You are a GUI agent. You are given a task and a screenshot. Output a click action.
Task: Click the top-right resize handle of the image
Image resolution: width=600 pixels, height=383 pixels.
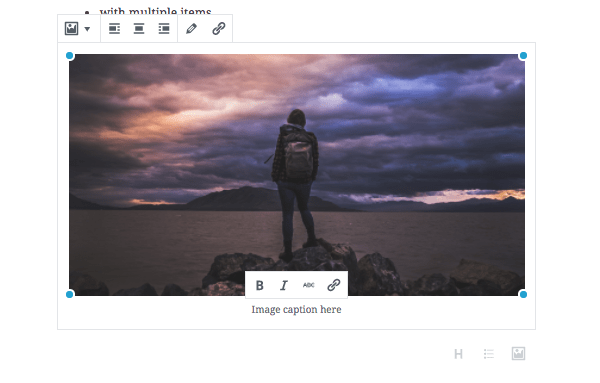pos(523,56)
